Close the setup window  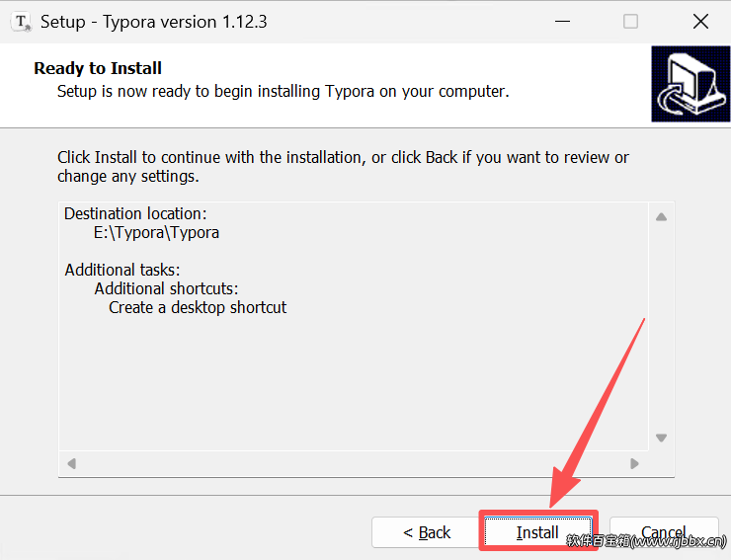tap(700, 22)
